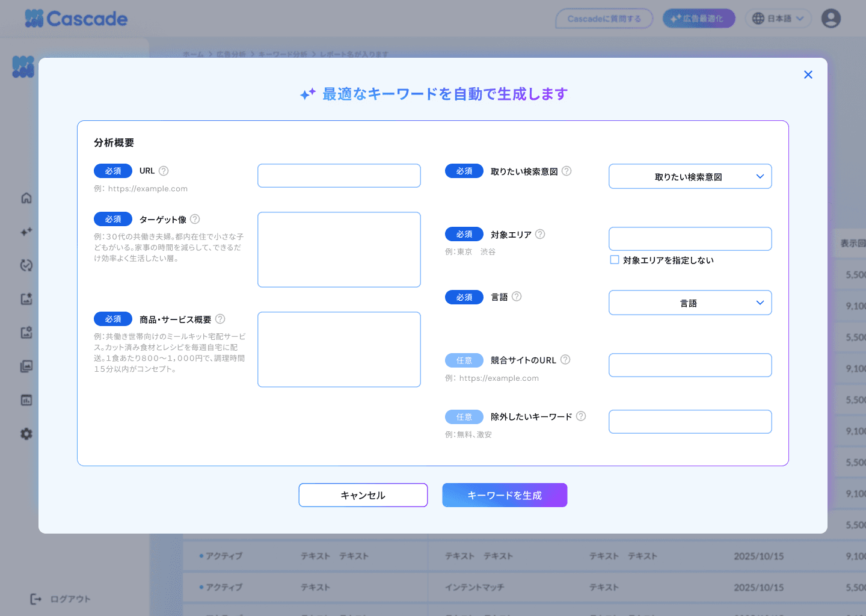
Task: Open the 取りたい検索意図 dropdown
Action: tap(690, 176)
